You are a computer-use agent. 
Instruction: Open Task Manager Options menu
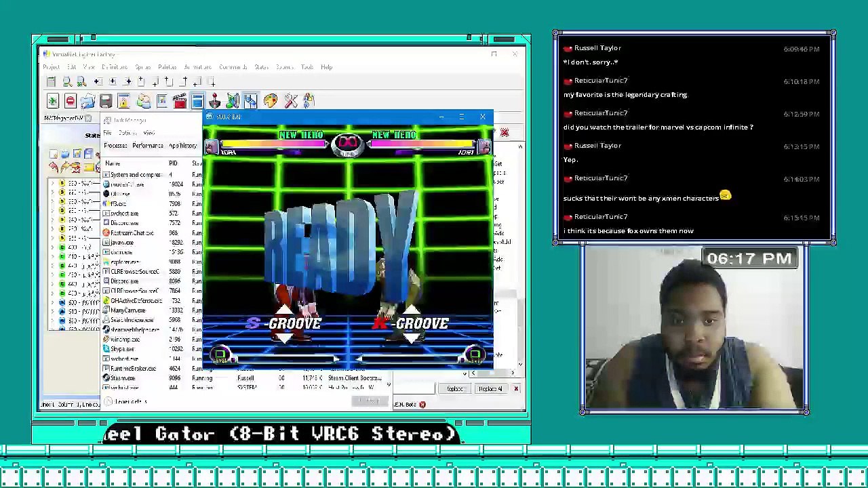127,133
